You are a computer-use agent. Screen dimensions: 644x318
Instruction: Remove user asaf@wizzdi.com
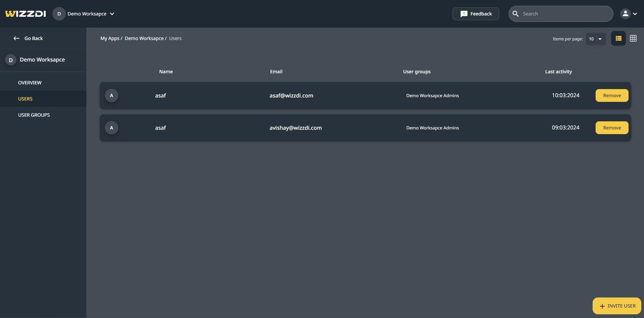click(612, 95)
